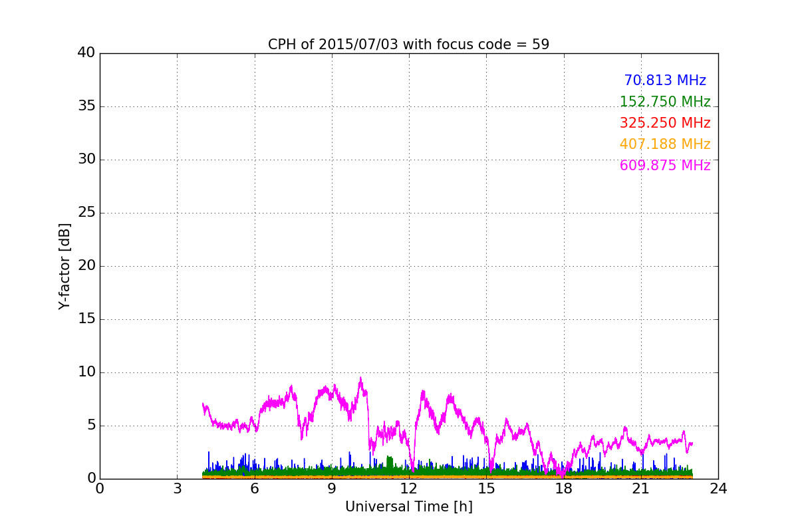Click x-axis tick value 3
798x532 pixels.
tap(177, 489)
